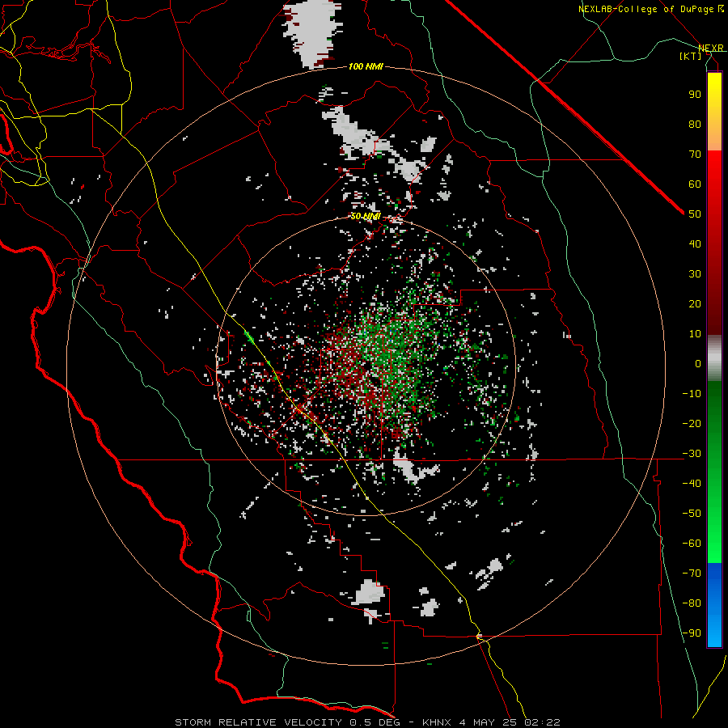Click the -10 scale value

692,394
